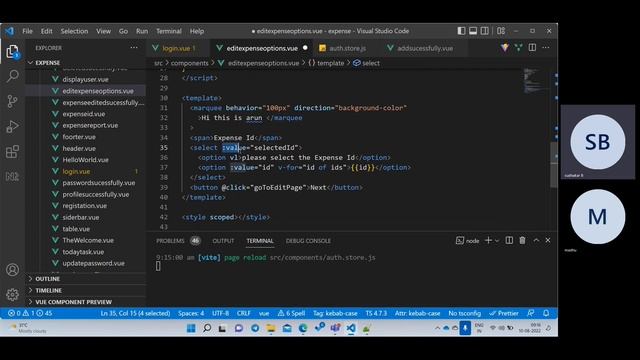Click the Explorer more actions ellipsis
Screen dimensions: 640x360
point(134,48)
